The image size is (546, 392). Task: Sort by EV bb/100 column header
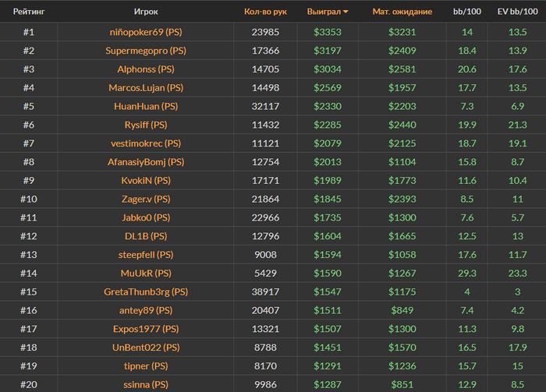point(516,12)
